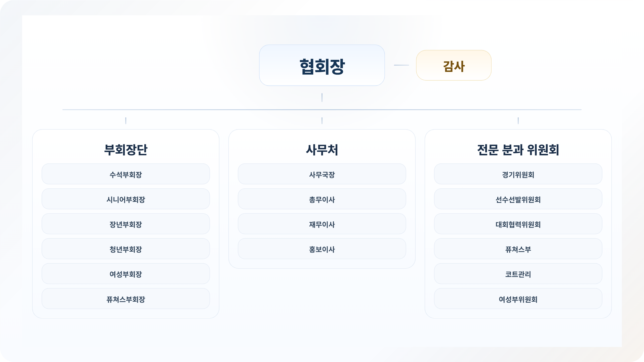This screenshot has height=362, width=644.
Task: Open the 홍보이사 entry
Action: click(x=322, y=249)
